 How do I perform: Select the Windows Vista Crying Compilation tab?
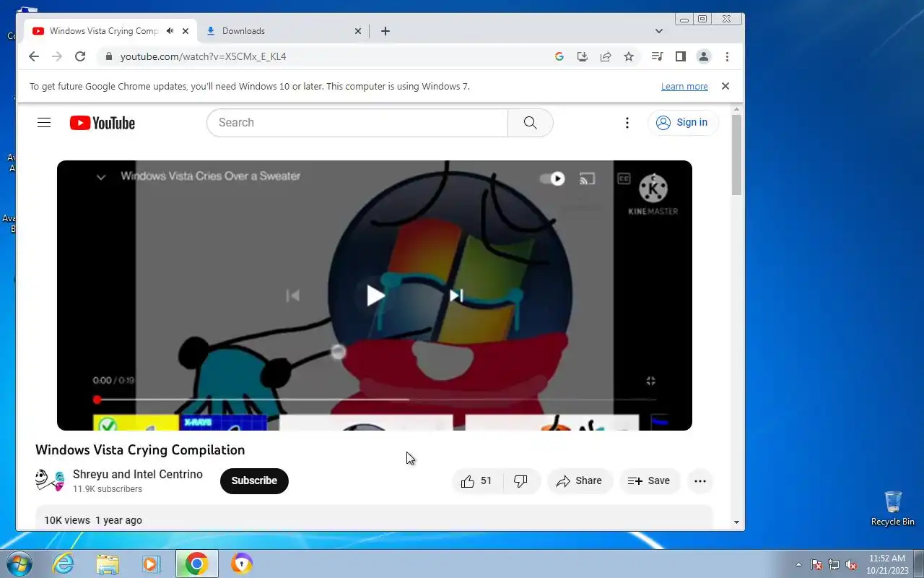pos(110,31)
